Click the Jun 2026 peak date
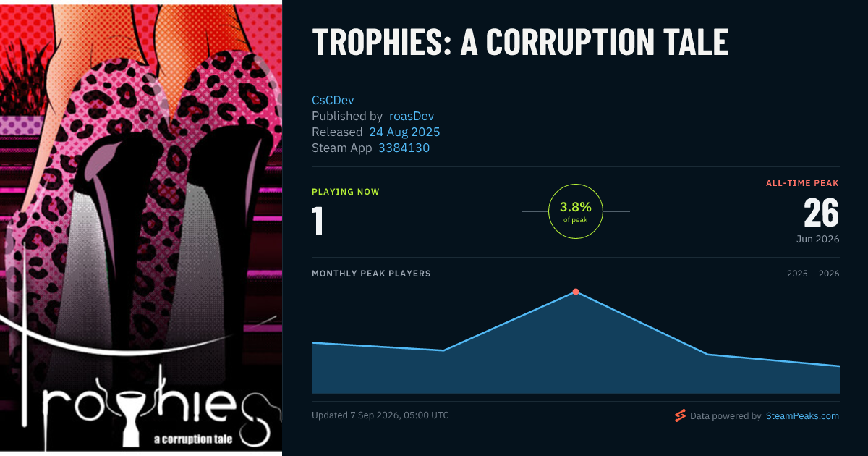 pos(817,239)
